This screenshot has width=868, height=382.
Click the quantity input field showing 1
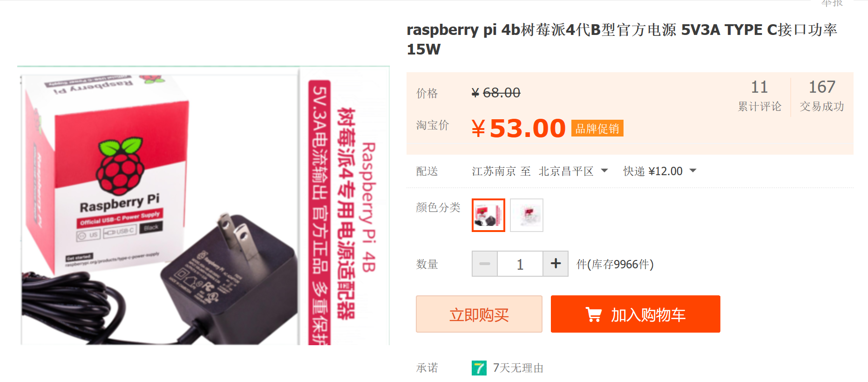[520, 264]
